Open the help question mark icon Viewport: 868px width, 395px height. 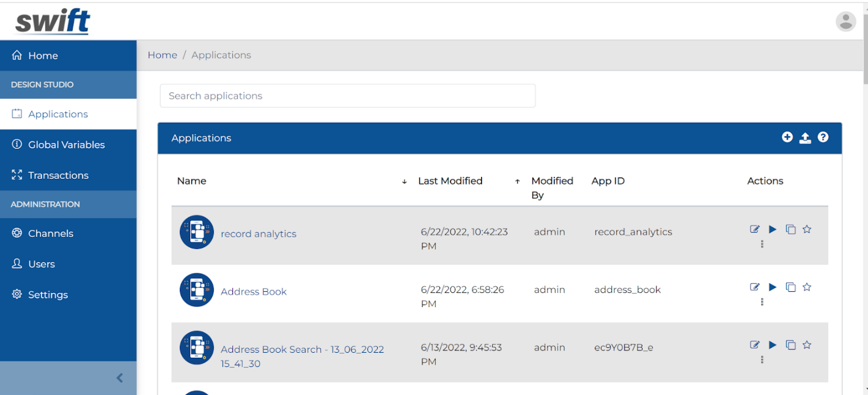(x=823, y=137)
